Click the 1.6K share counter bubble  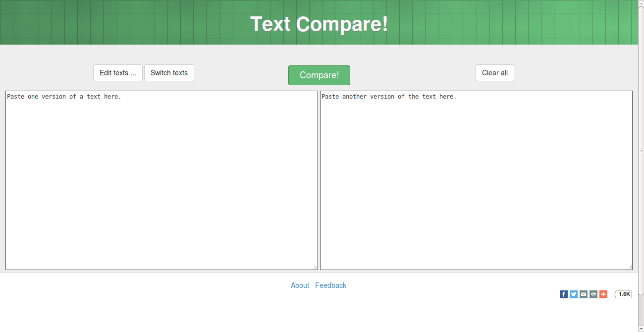coord(624,294)
